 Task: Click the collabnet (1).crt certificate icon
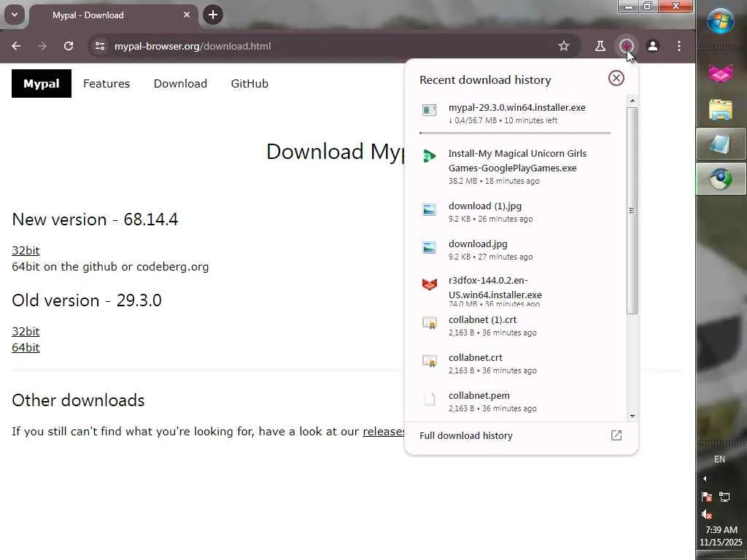(x=429, y=323)
